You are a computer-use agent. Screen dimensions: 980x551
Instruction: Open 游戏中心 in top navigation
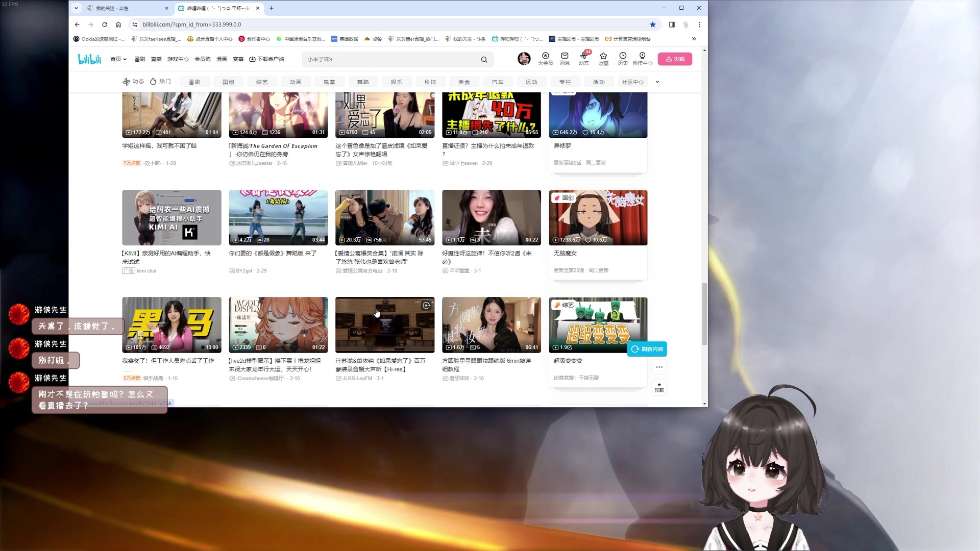click(x=178, y=59)
